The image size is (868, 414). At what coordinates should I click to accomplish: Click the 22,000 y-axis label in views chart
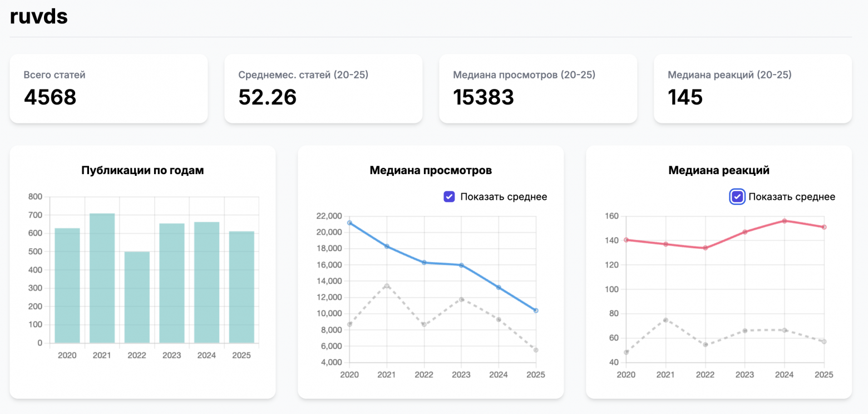coord(329,216)
